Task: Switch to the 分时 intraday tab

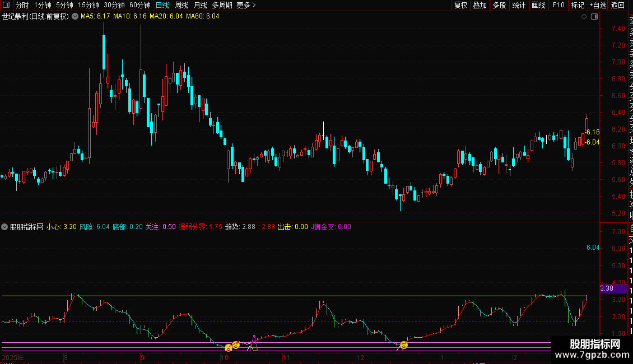Action: coord(22,5)
